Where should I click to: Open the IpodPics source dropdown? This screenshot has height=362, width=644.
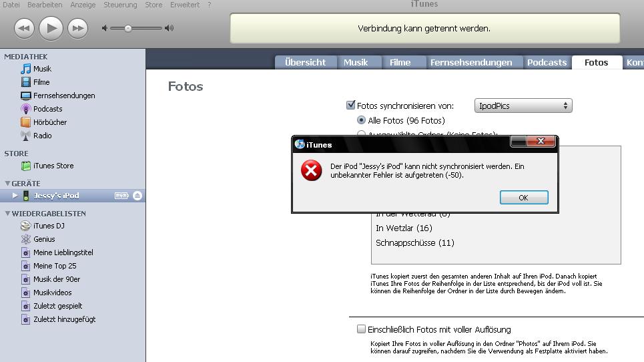pos(523,106)
